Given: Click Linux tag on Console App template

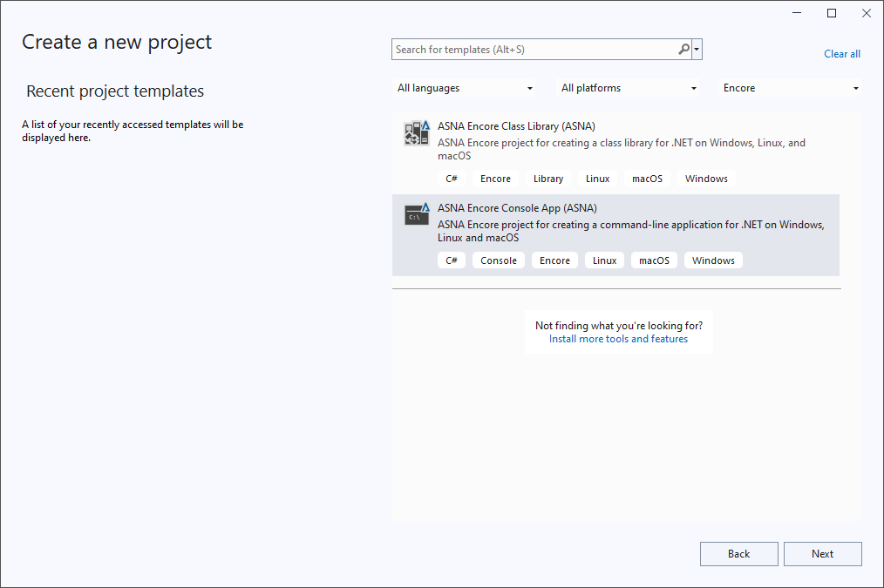Looking at the screenshot, I should click(x=604, y=260).
